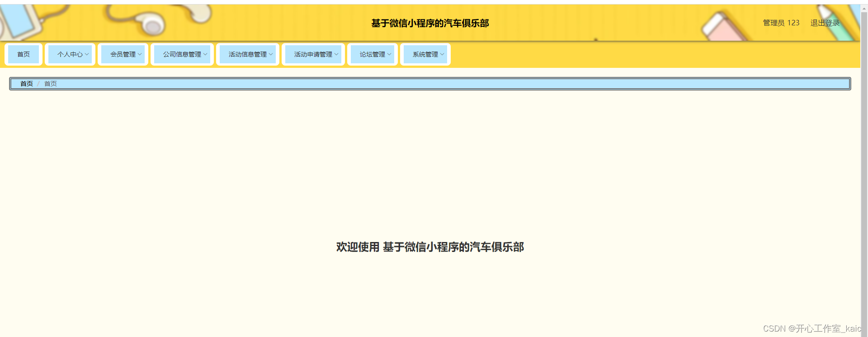Expand the chevron beside 论坛管理
The image size is (868, 337).
tap(389, 54)
